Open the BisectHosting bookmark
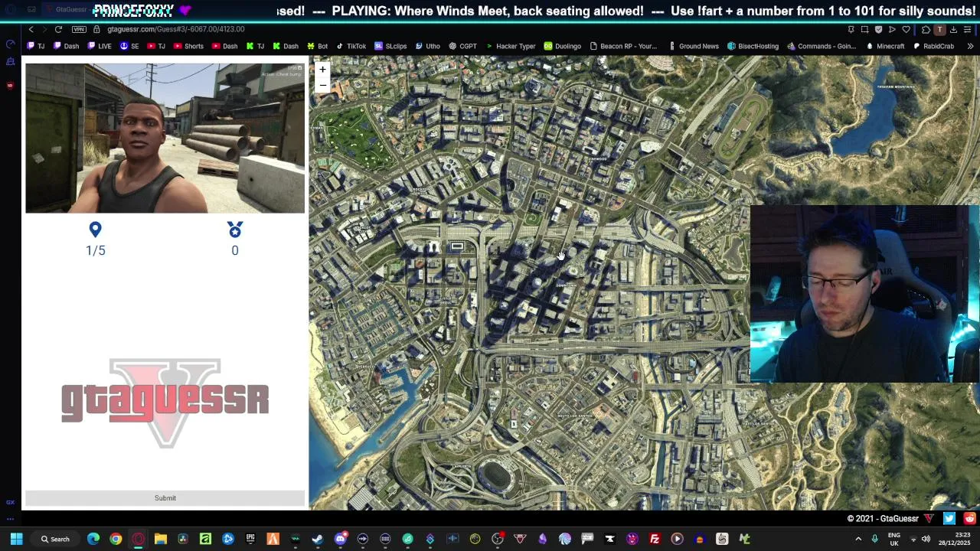The image size is (980, 551). (753, 46)
